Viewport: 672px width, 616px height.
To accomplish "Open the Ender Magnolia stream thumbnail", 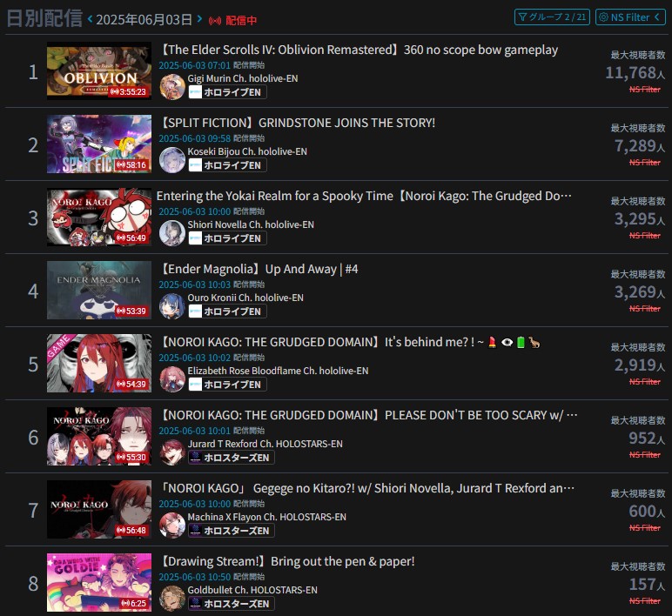I will tap(99, 290).
